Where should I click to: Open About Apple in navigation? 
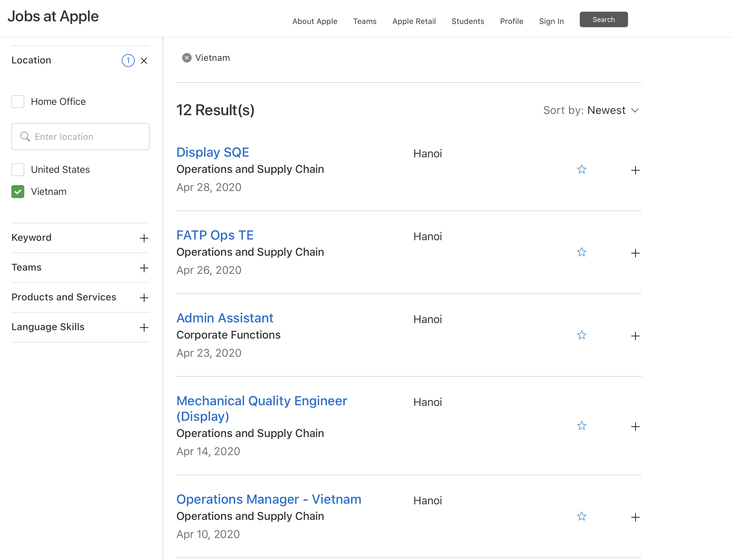(x=315, y=21)
